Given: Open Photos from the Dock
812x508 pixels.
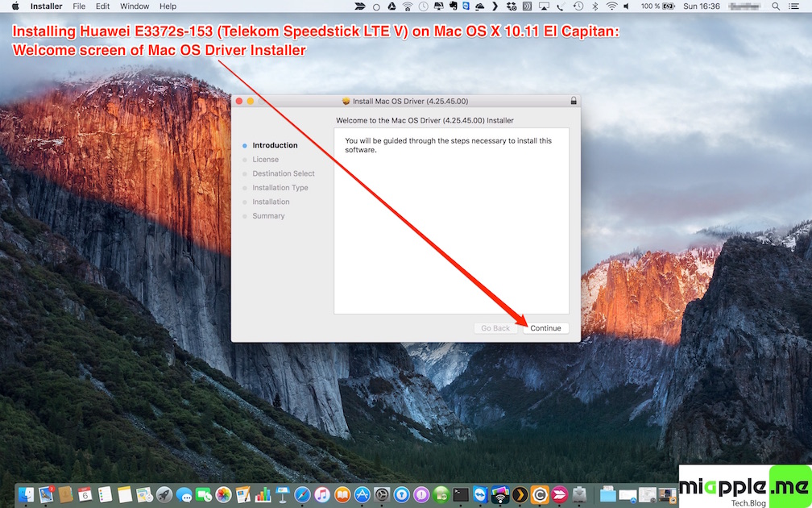Looking at the screenshot, I should click(223, 494).
